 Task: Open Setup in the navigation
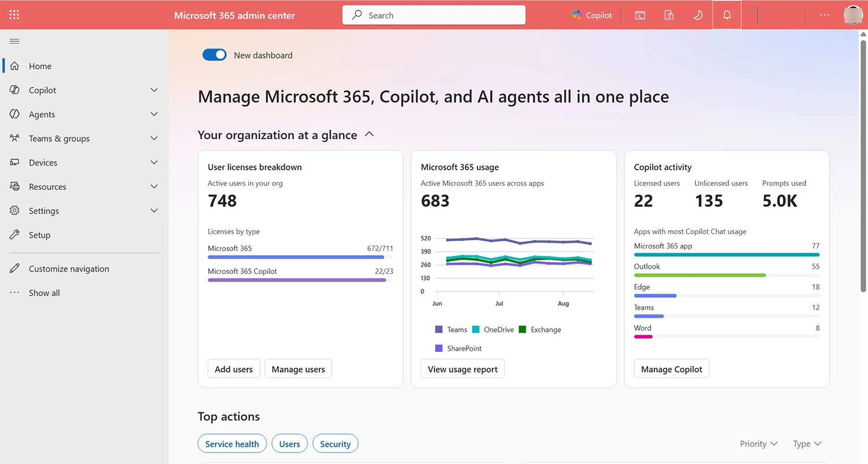click(x=39, y=235)
